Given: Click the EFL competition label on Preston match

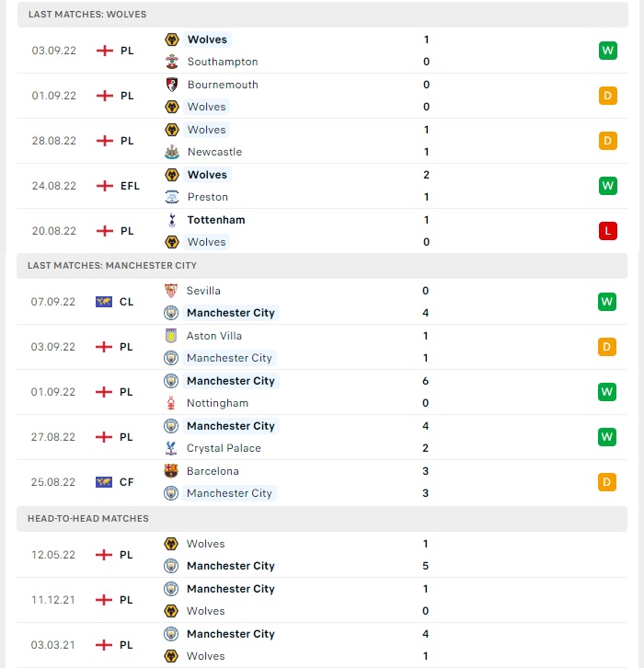Looking at the screenshot, I should pos(130,186).
